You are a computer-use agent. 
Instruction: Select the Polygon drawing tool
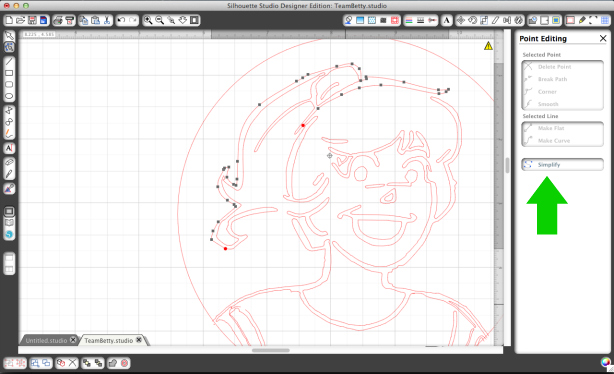[9, 111]
